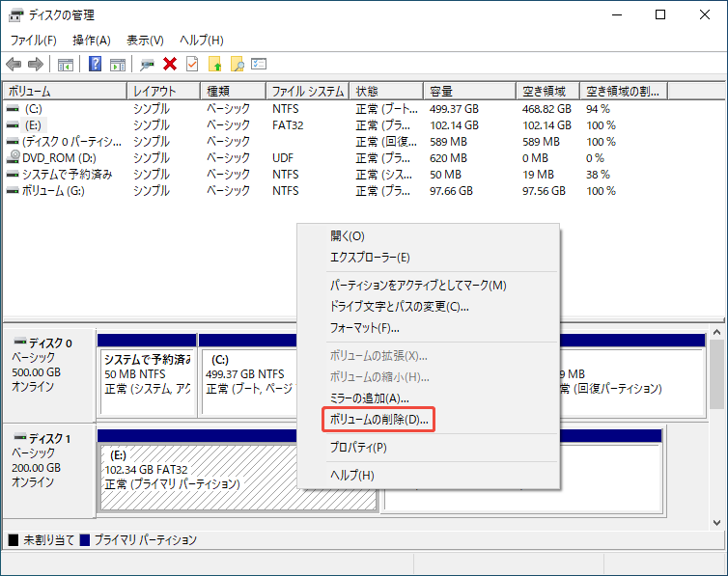728x576 pixels.
Task: Click the black 未割り当て legend swatch
Action: point(14,540)
